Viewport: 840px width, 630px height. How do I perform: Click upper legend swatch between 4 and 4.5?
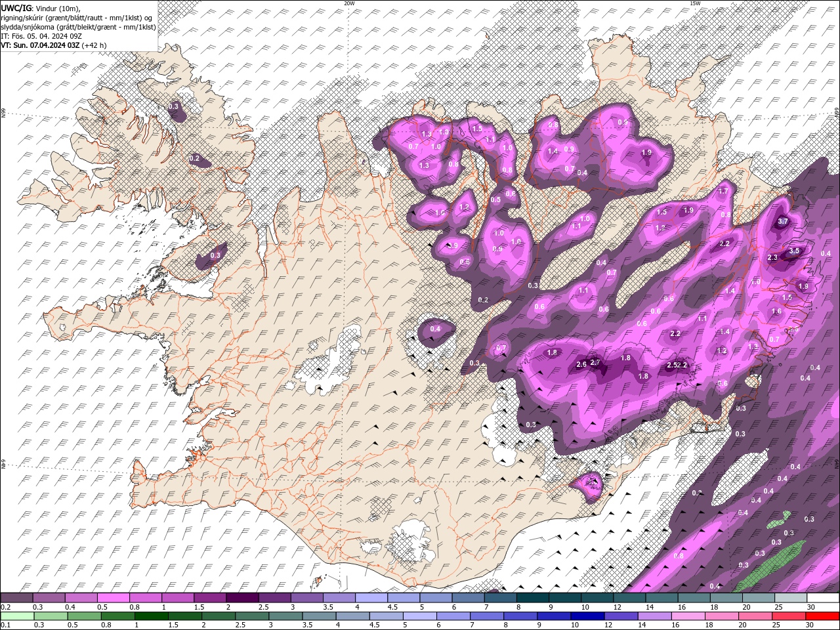[371, 598]
